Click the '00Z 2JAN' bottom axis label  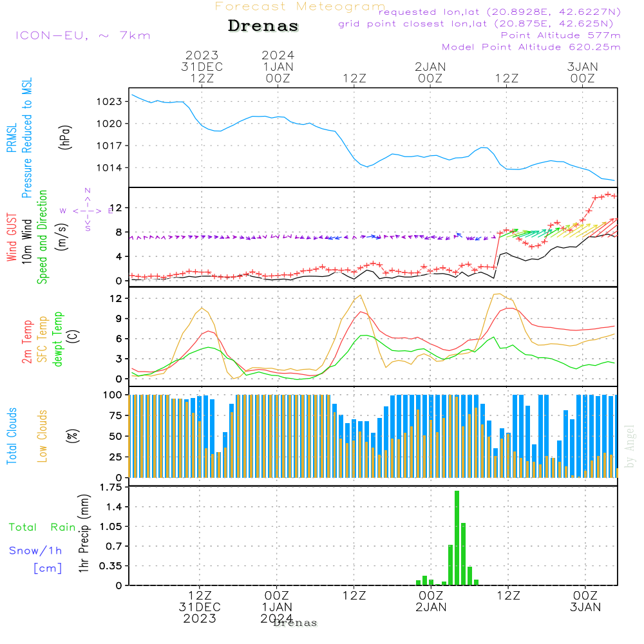pyautogui.click(x=431, y=601)
